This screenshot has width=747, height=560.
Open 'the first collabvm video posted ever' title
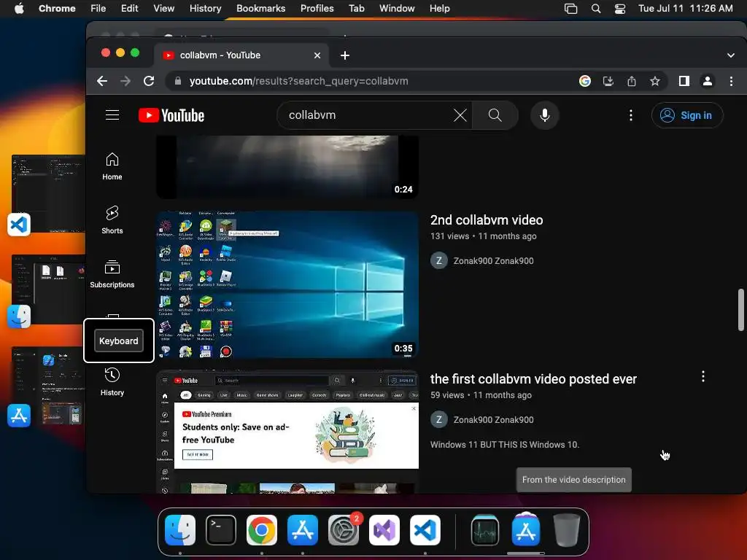coord(533,379)
